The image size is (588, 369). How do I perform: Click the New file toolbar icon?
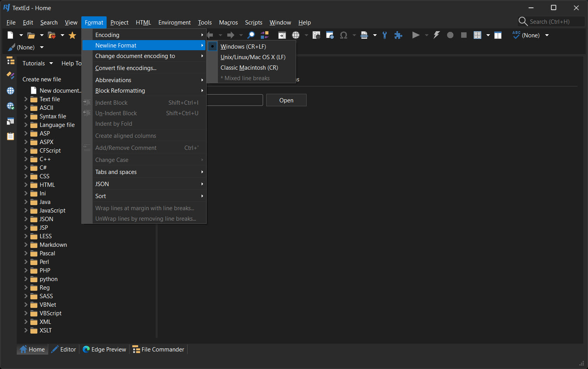(11, 35)
